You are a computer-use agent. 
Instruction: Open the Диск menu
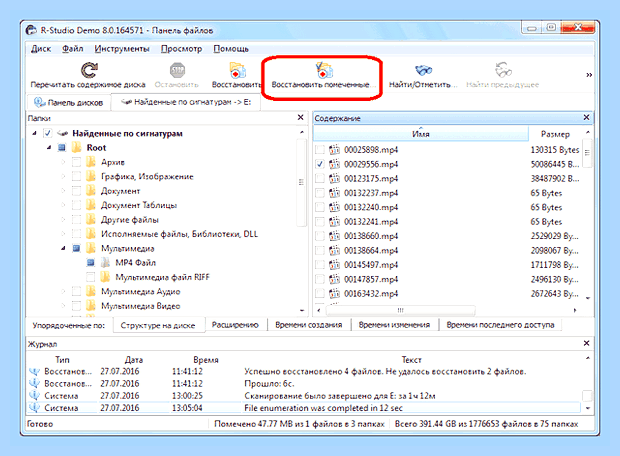[41, 49]
